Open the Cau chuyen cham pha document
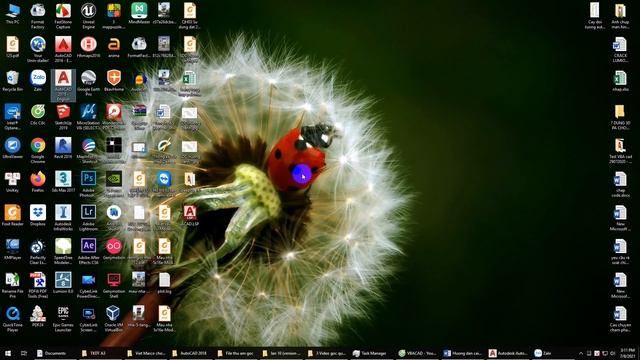640x360 pixels. (x=620, y=319)
